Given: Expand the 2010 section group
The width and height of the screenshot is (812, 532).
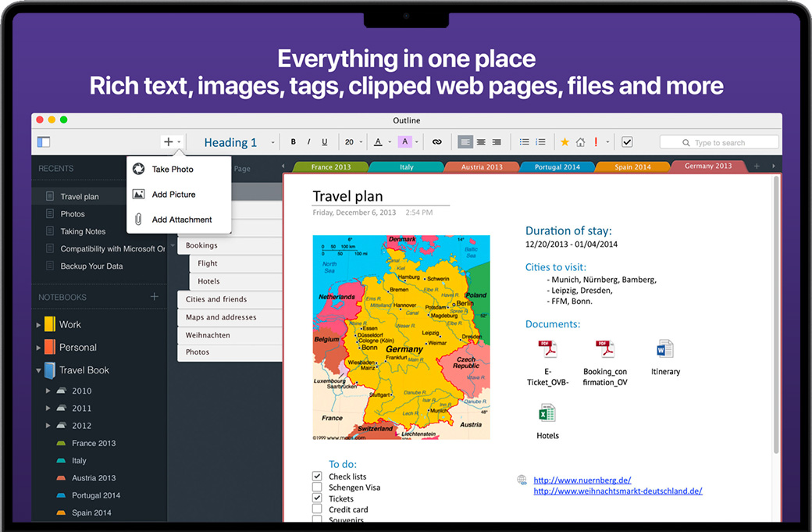Looking at the screenshot, I should tap(48, 391).
